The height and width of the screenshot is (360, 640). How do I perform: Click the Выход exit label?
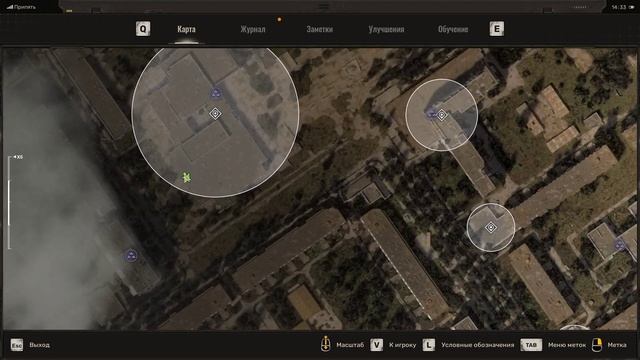pyautogui.click(x=40, y=345)
